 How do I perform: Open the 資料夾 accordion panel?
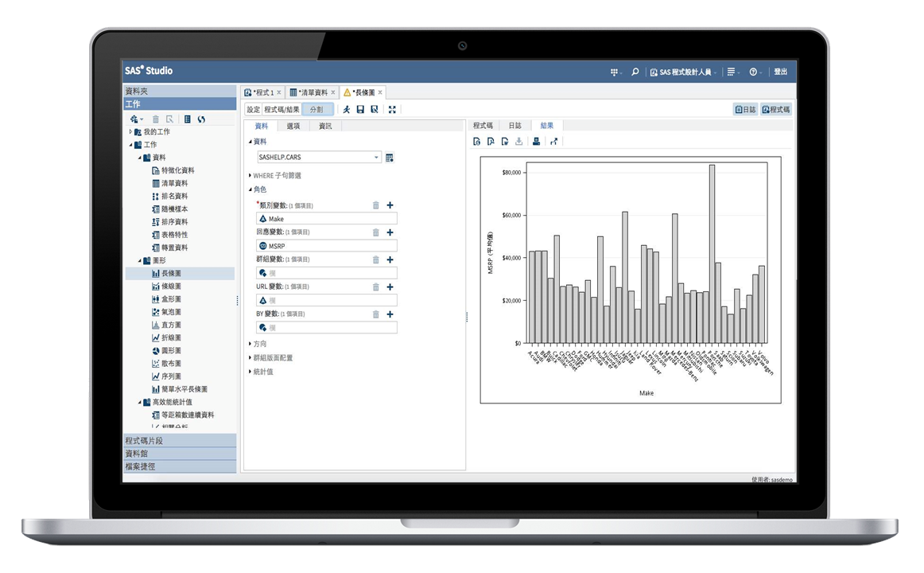pos(180,92)
